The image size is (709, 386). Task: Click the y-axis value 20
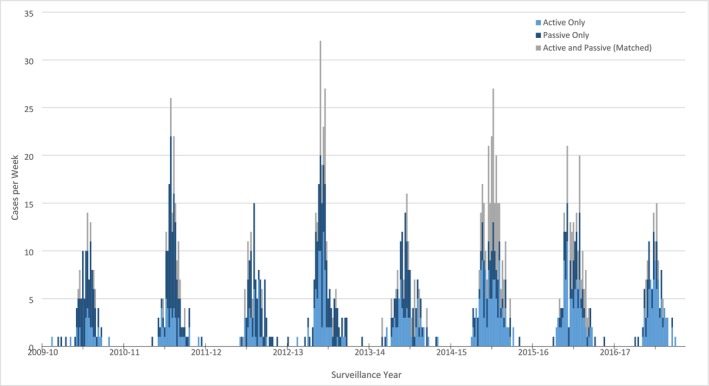click(29, 157)
